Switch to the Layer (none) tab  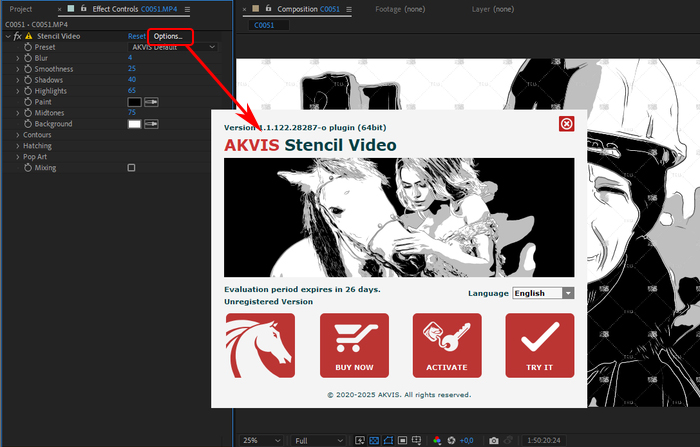pyautogui.click(x=493, y=9)
